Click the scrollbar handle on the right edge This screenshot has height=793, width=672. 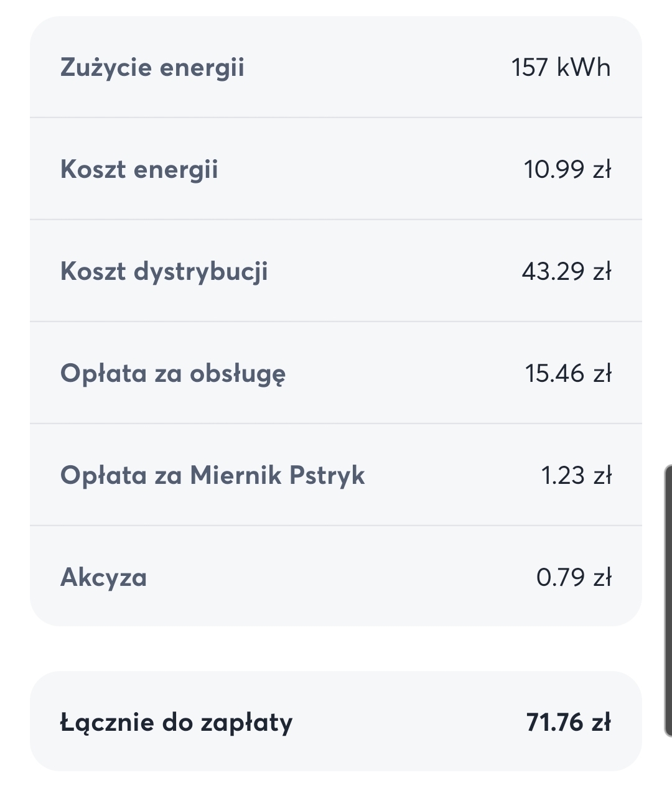tap(668, 601)
